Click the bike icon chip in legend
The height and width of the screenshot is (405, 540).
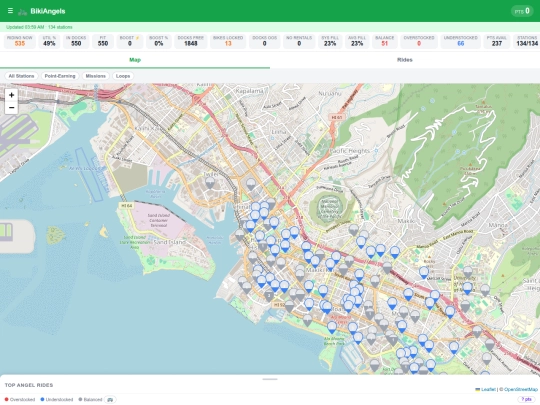coord(110,399)
